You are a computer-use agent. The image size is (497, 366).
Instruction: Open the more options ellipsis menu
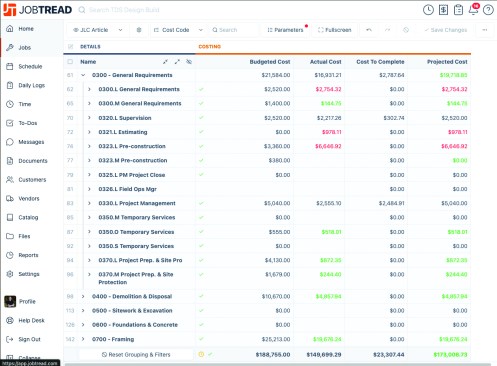pos(485,30)
